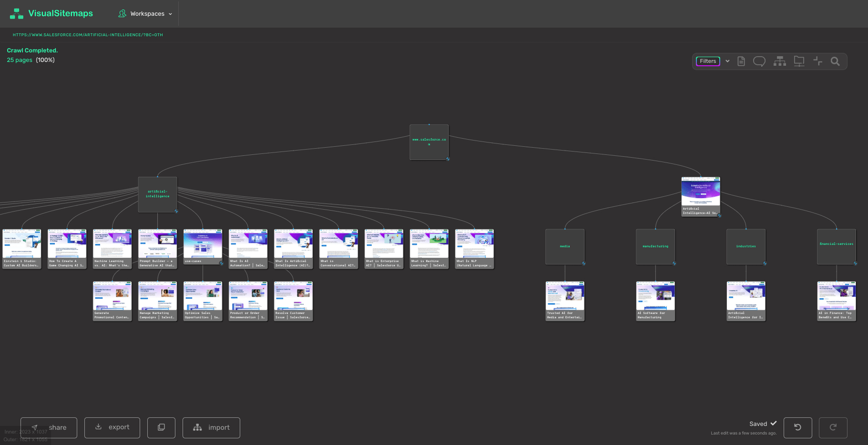Collapse the www.salesforce.com root node corner icon
Image resolution: width=868 pixels, height=445 pixels.
point(448,159)
